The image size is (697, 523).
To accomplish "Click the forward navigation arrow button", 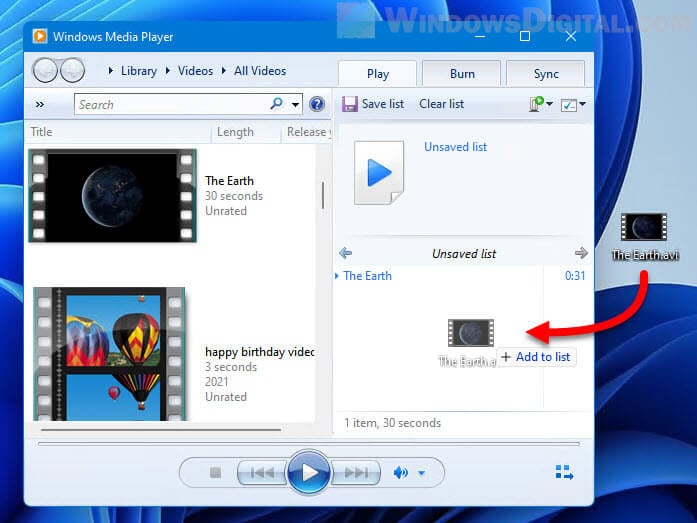I will coord(72,70).
